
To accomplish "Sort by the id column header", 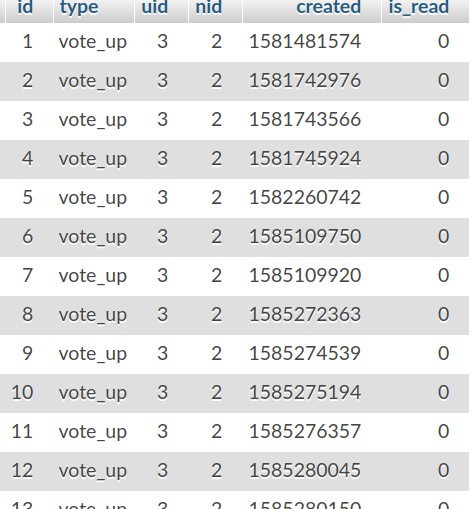I will pos(25,7).
